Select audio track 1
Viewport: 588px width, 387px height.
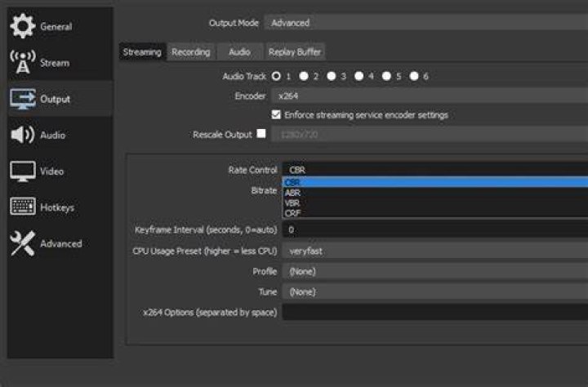pos(276,77)
